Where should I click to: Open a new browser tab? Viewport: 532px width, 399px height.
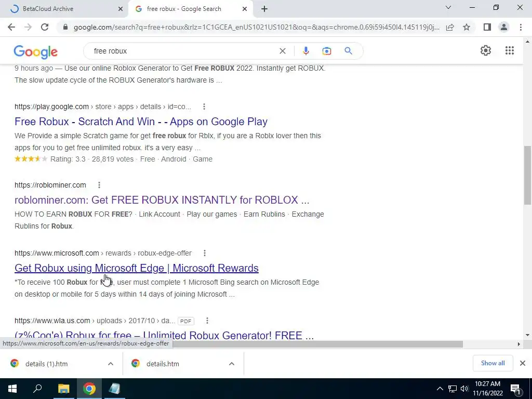tap(264, 9)
